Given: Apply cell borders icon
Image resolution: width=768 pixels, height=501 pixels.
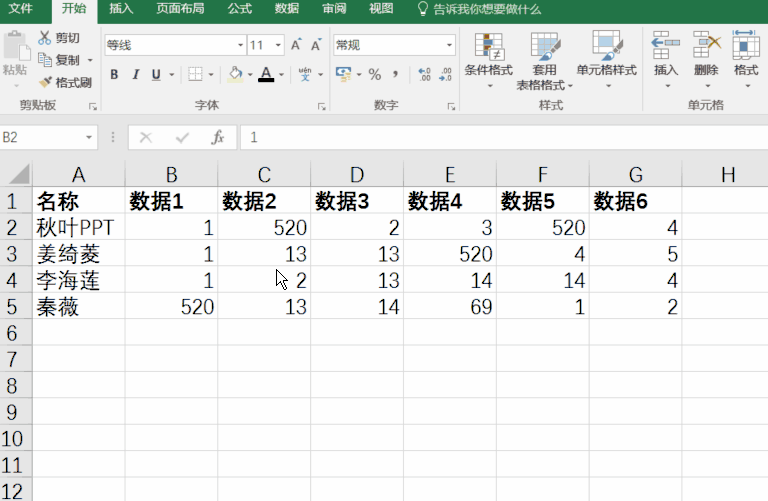Looking at the screenshot, I should (x=195, y=74).
